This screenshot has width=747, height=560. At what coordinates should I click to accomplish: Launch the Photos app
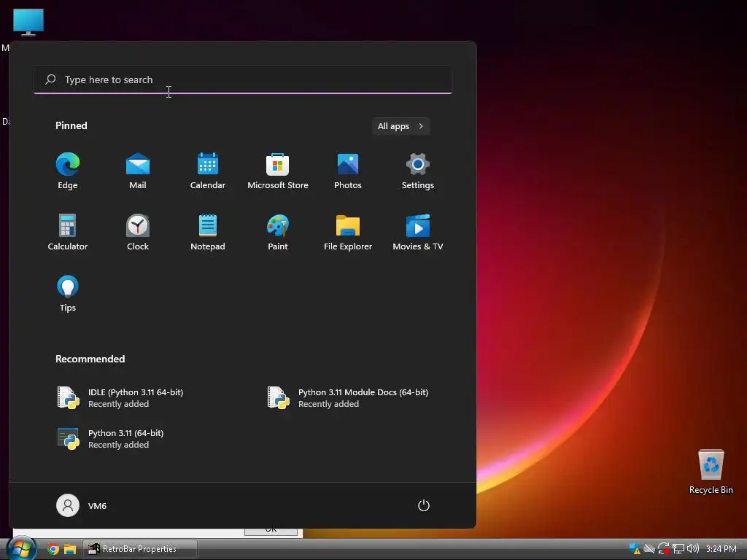pos(348,171)
